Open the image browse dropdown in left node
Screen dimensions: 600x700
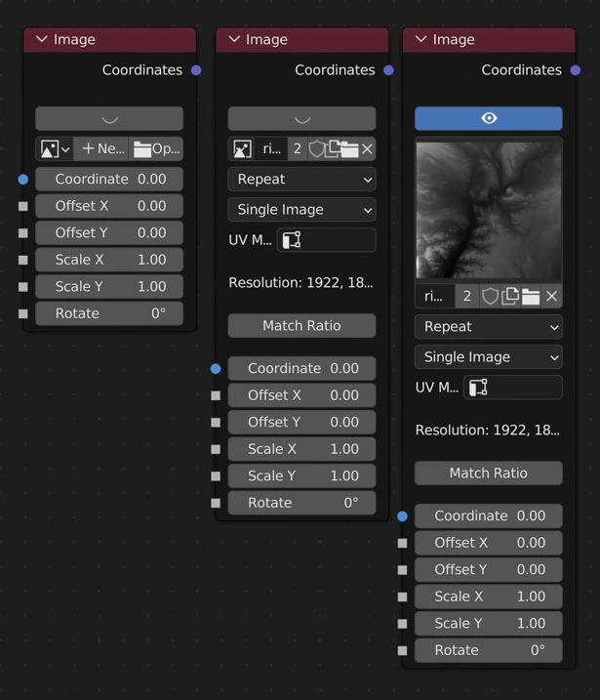point(55,149)
